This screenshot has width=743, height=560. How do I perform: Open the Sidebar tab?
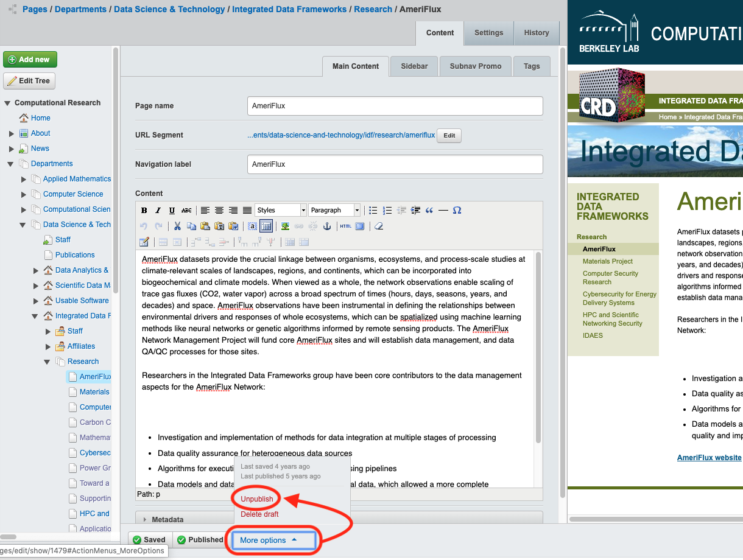(414, 66)
